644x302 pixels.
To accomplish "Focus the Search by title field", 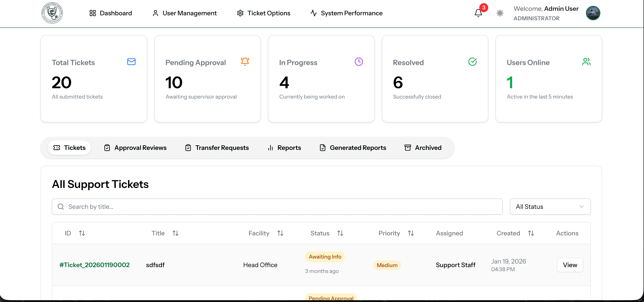I will 277,207.
